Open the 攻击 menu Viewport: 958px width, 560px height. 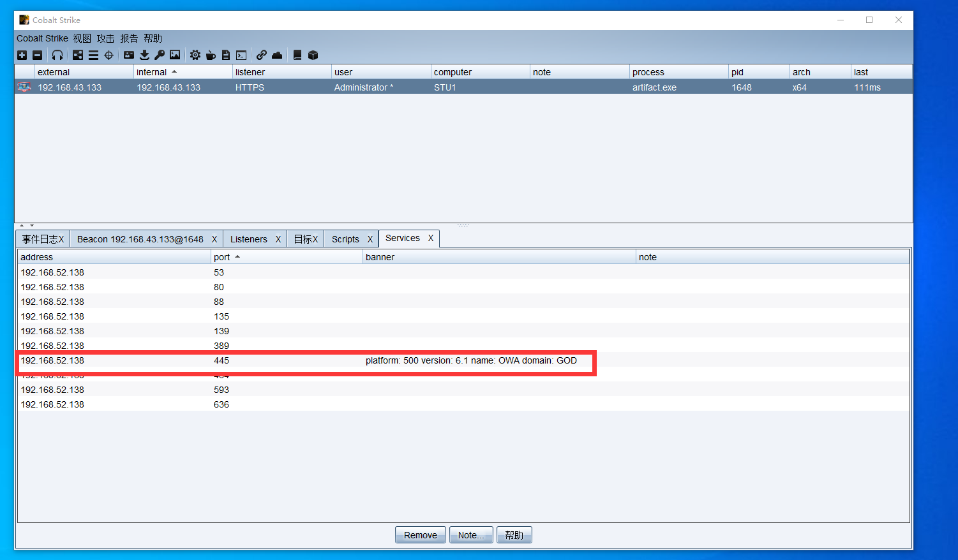[x=106, y=38]
